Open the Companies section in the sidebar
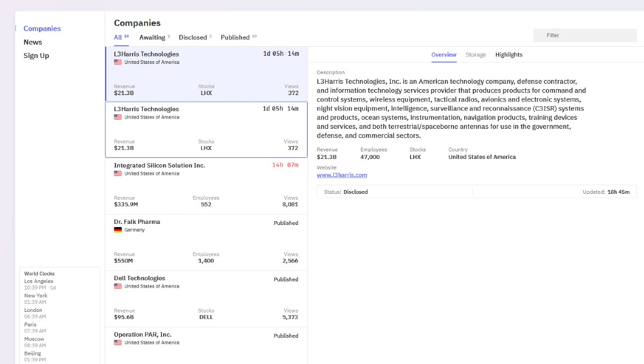 click(x=42, y=28)
